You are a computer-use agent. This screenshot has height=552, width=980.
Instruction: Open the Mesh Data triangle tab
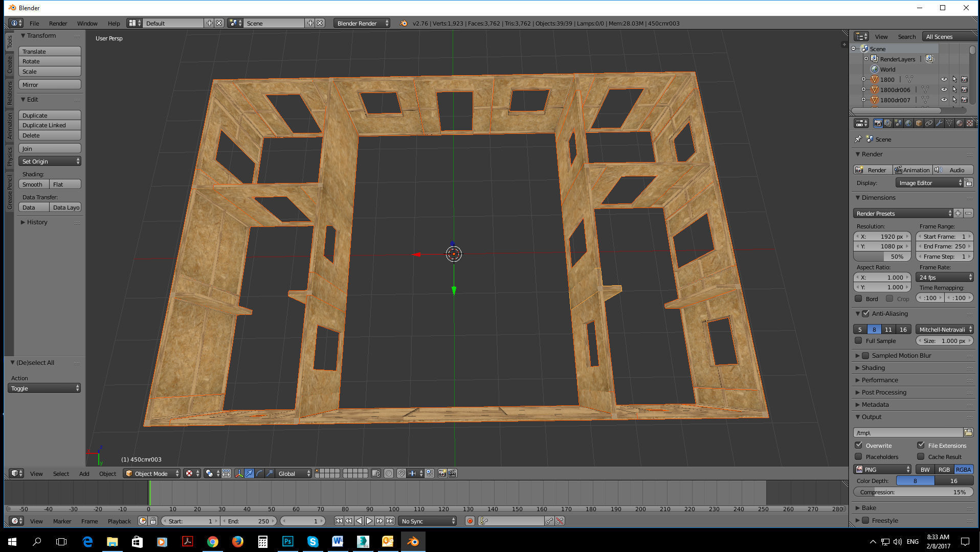point(949,123)
